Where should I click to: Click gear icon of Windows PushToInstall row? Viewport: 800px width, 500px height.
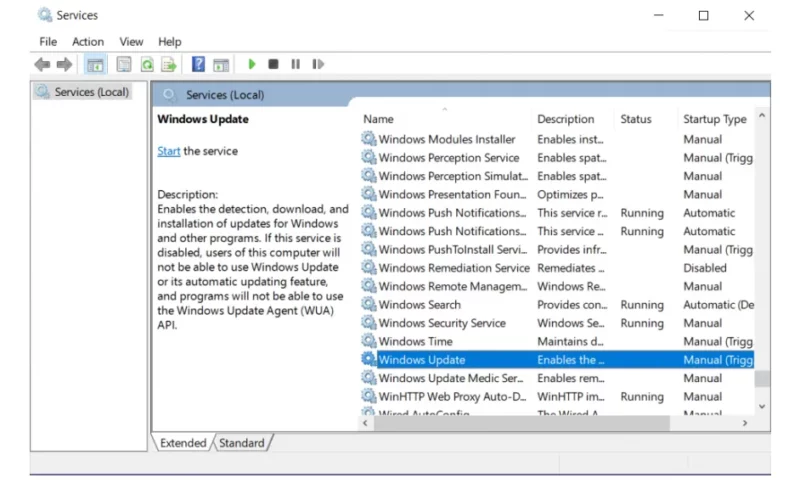pos(368,249)
